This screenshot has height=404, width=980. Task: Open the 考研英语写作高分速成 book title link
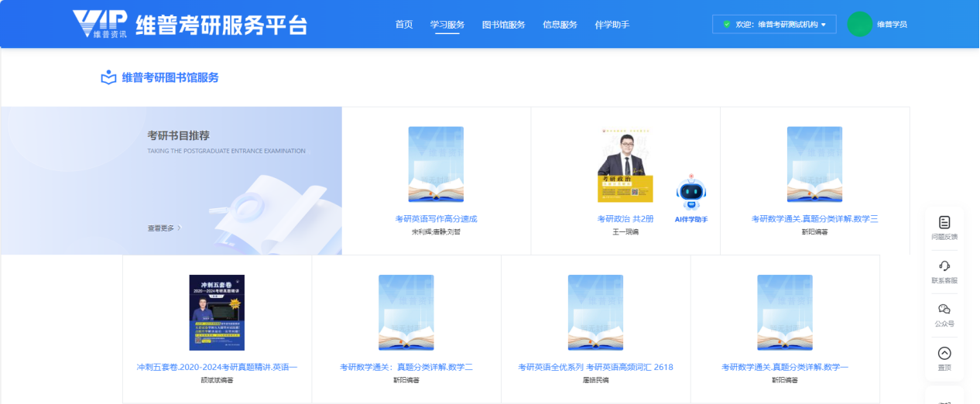click(436, 219)
